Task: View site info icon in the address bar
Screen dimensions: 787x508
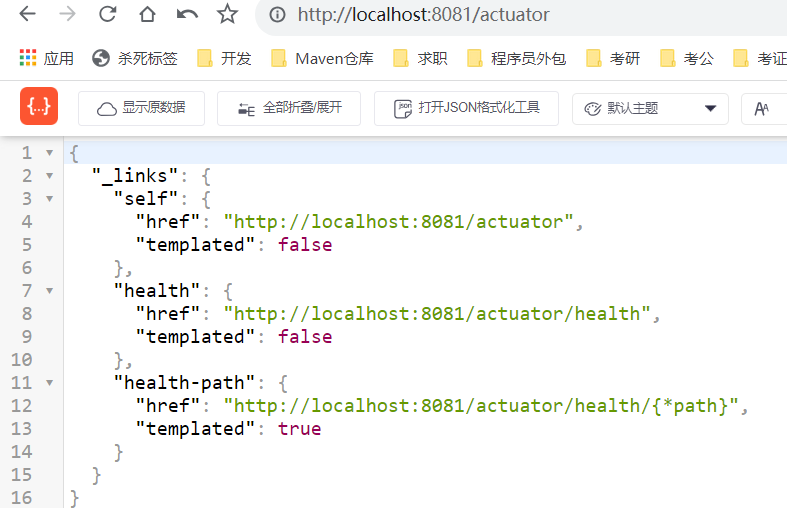Action: pos(277,15)
